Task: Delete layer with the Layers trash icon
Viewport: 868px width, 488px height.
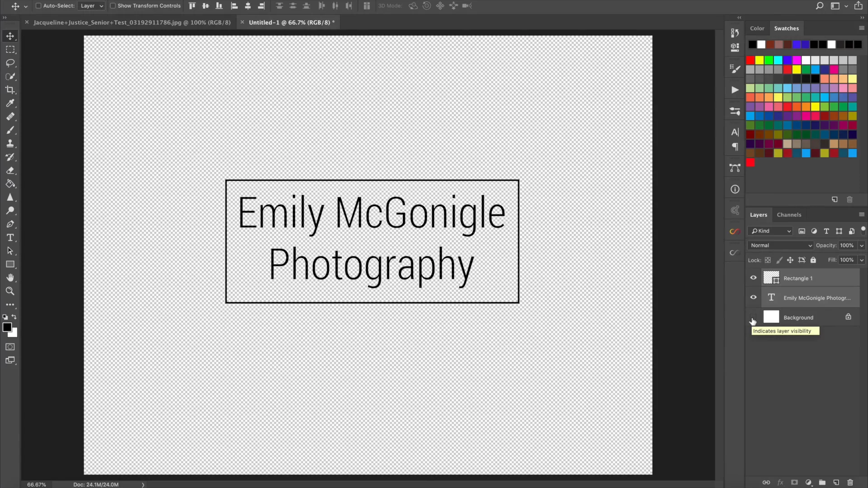Action: (850, 482)
